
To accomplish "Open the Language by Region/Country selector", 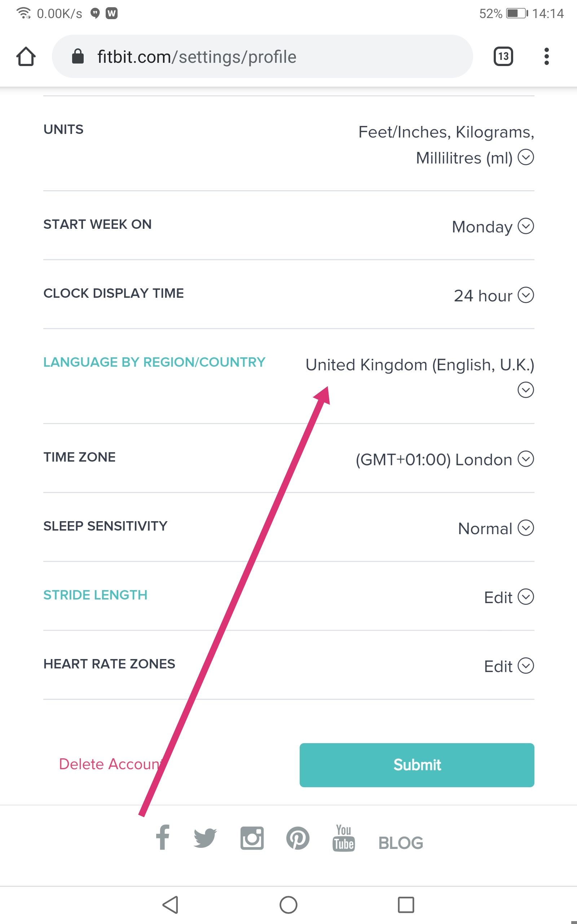I will coord(526,390).
